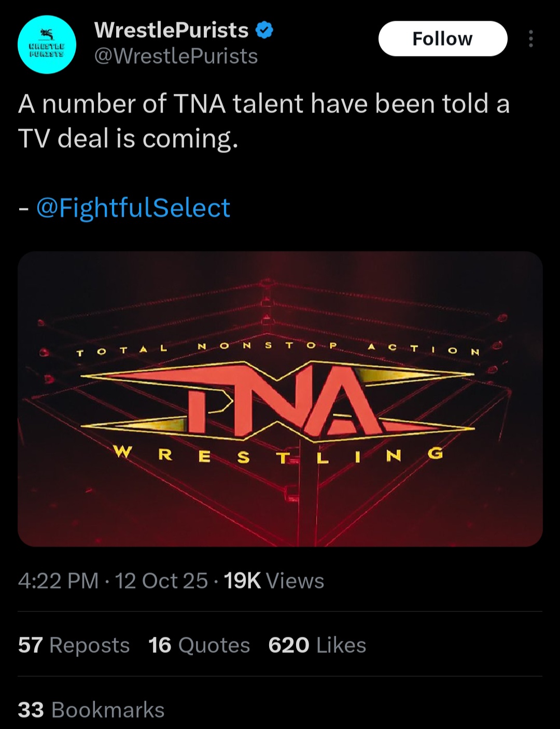Select the tweet text about the TV deal
This screenshot has height=729, width=560.
click(263, 121)
